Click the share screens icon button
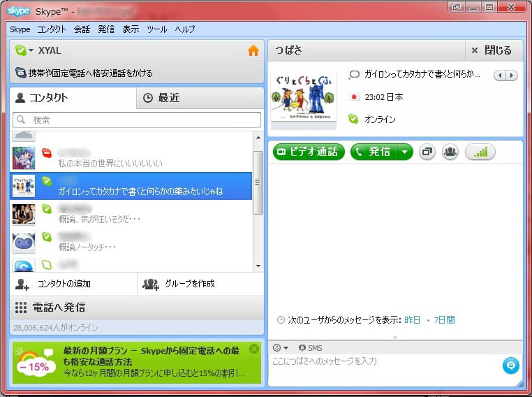The width and height of the screenshot is (532, 397). [427, 152]
